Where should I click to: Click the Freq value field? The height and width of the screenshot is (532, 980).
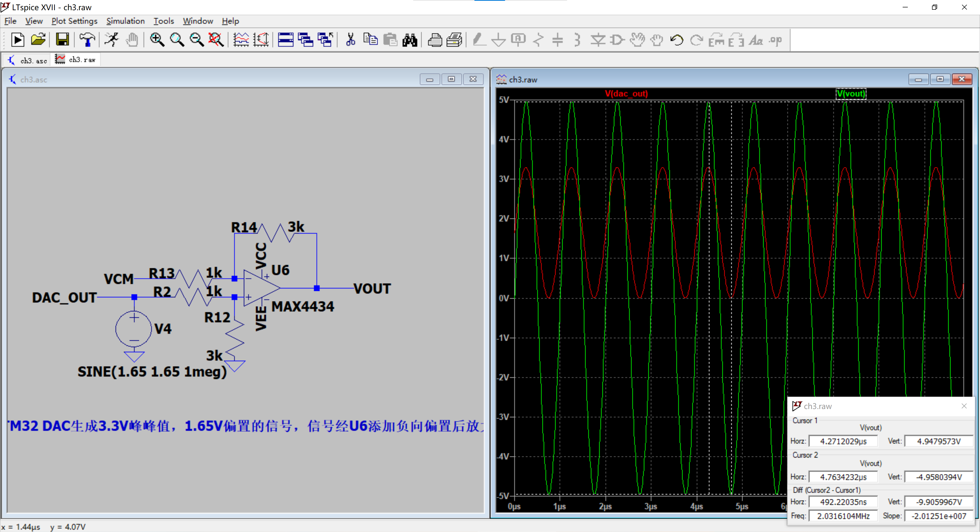click(843, 516)
